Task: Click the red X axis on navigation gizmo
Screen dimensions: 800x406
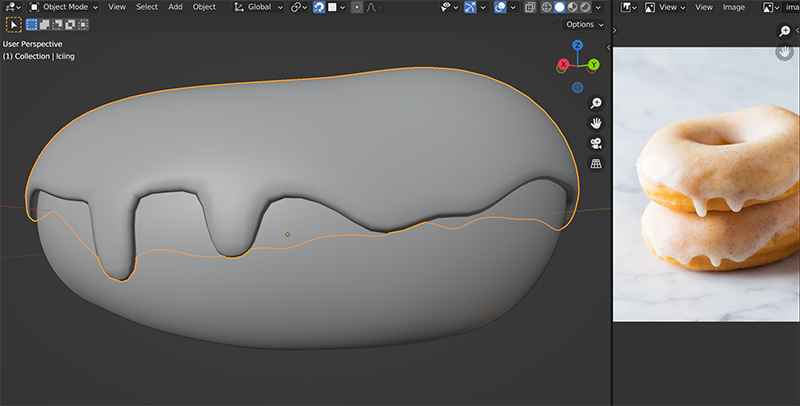Action: tap(564, 64)
